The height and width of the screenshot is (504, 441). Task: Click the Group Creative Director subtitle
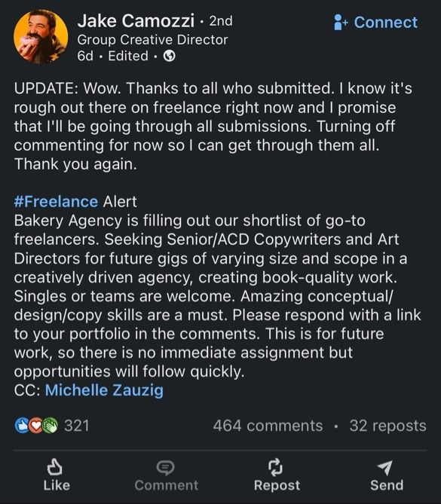(x=152, y=40)
